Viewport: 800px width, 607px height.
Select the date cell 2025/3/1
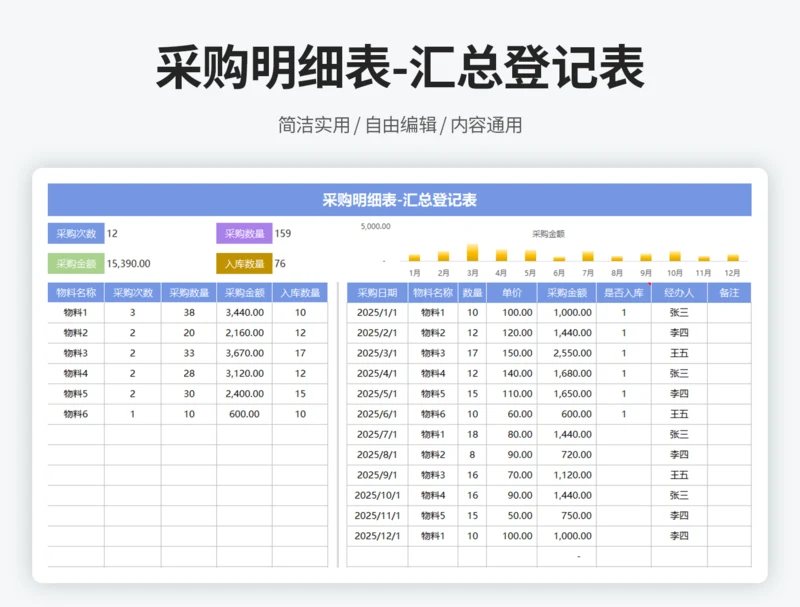coord(378,353)
